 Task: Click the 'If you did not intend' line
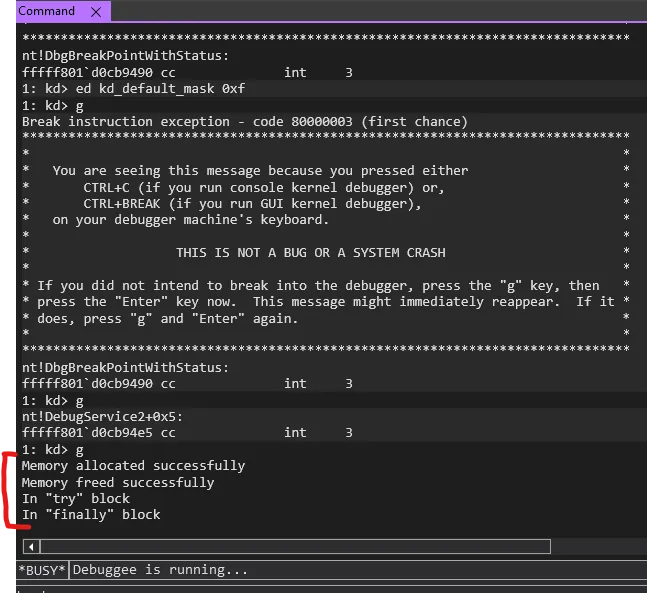pos(318,286)
